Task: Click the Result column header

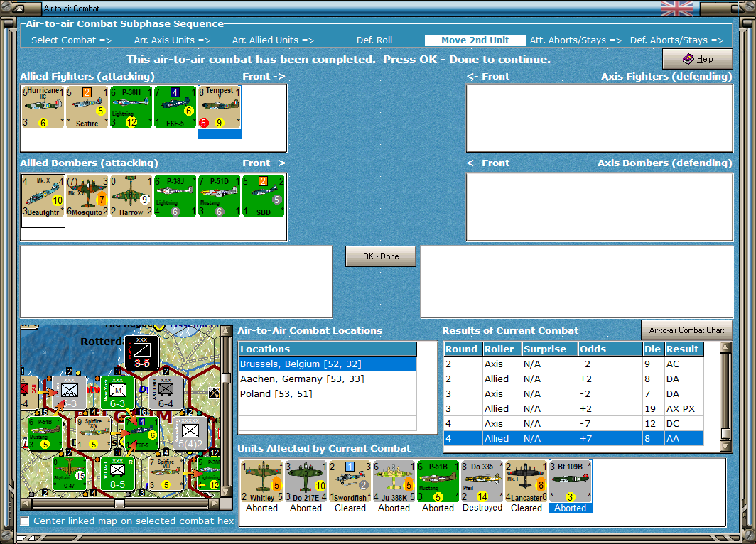Action: pos(684,349)
